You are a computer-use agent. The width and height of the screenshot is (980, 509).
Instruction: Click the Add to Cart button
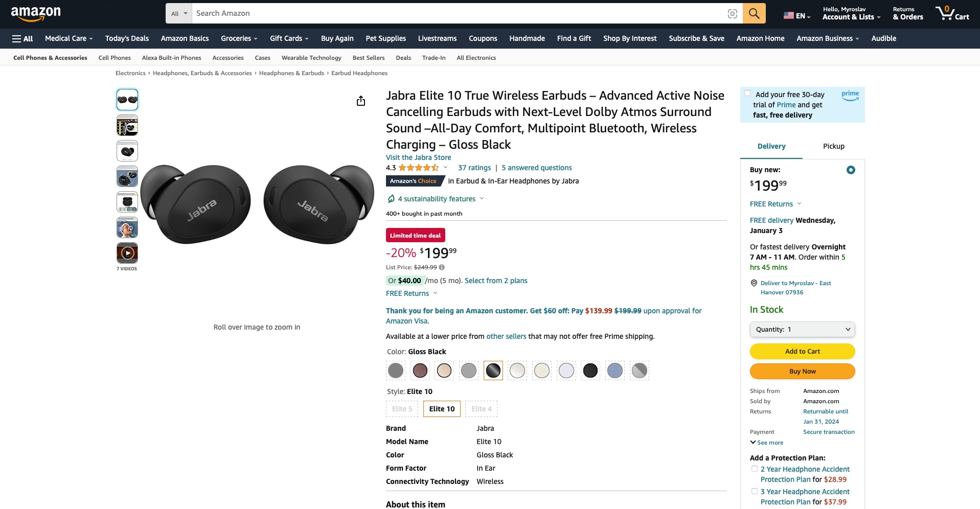pyautogui.click(x=802, y=352)
